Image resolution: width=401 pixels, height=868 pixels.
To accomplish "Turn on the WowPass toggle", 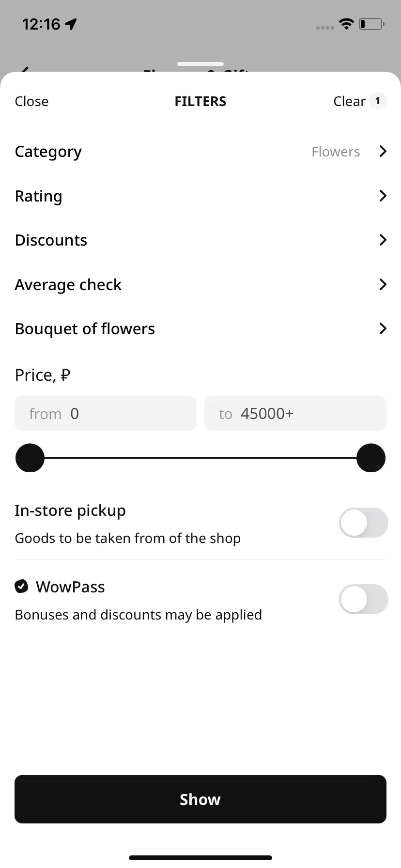I will [x=364, y=599].
